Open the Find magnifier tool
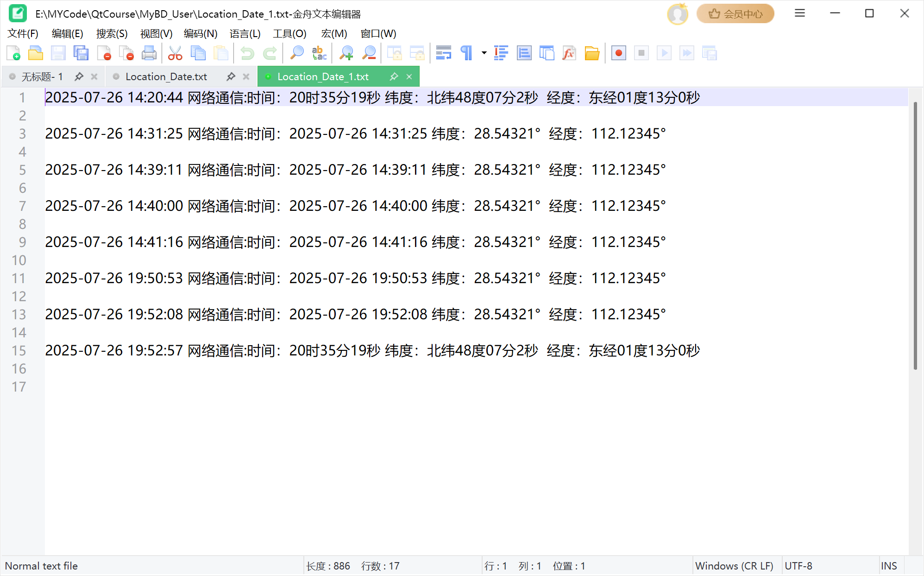Image resolution: width=924 pixels, height=576 pixels. (x=296, y=53)
